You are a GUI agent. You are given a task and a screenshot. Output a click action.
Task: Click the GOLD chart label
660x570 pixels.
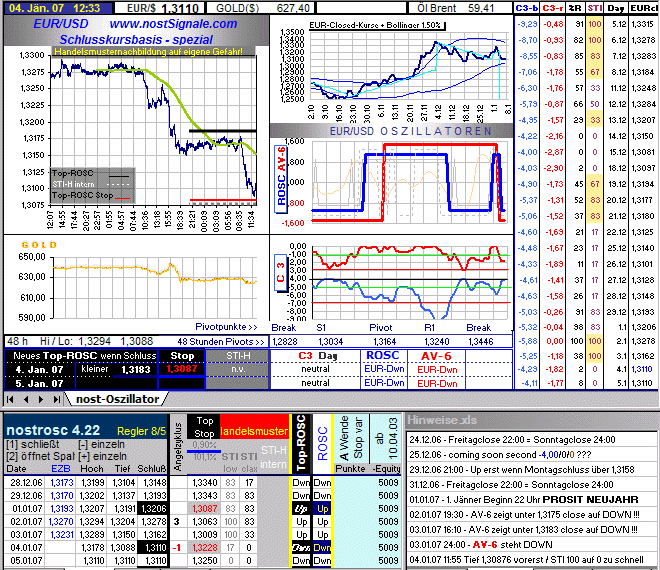(39, 245)
